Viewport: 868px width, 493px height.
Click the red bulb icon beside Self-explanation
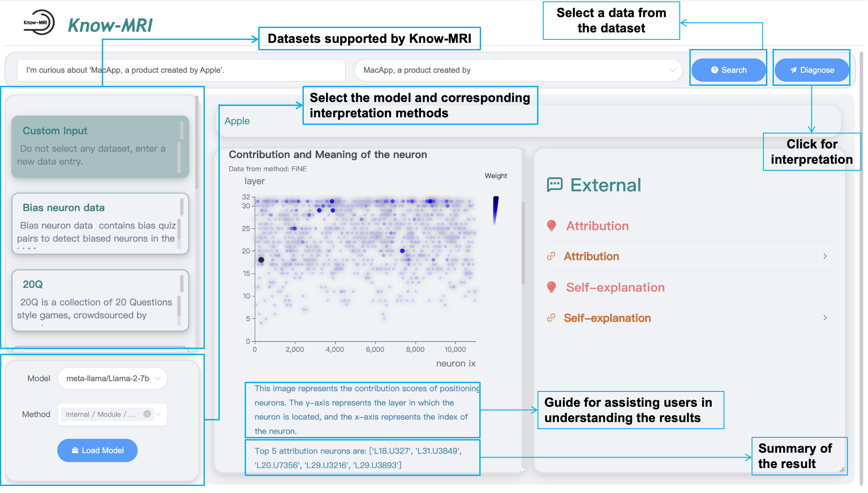tap(552, 287)
